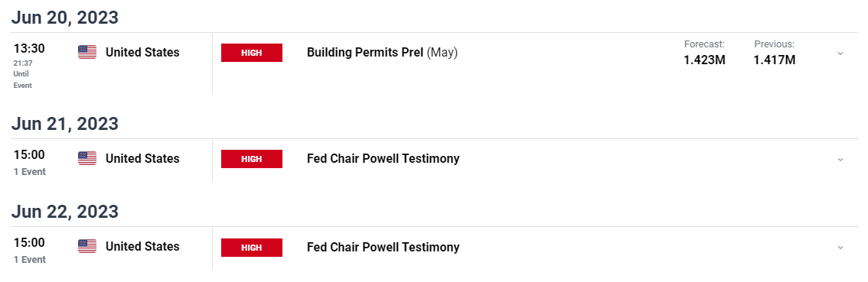
Task: Click the Jun 21, 2023 date header
Action: (x=65, y=124)
